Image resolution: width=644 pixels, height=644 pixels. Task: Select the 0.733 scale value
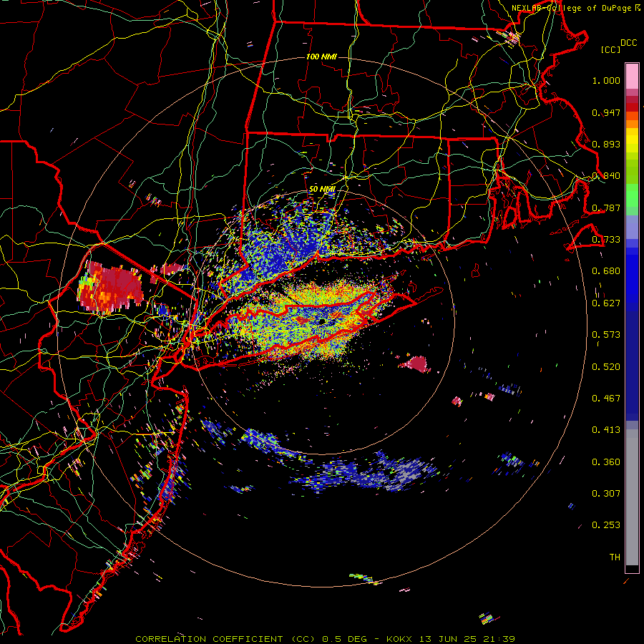606,240
